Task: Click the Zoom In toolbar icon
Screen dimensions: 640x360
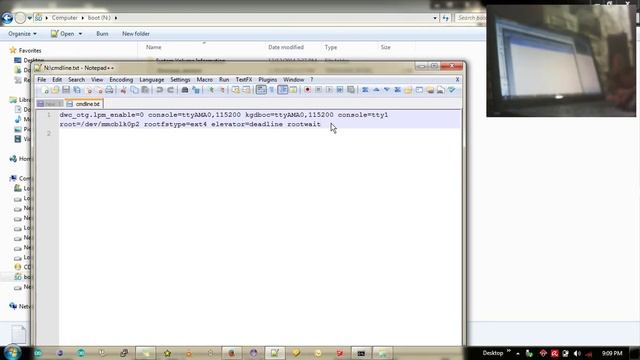Action: [x=211, y=90]
